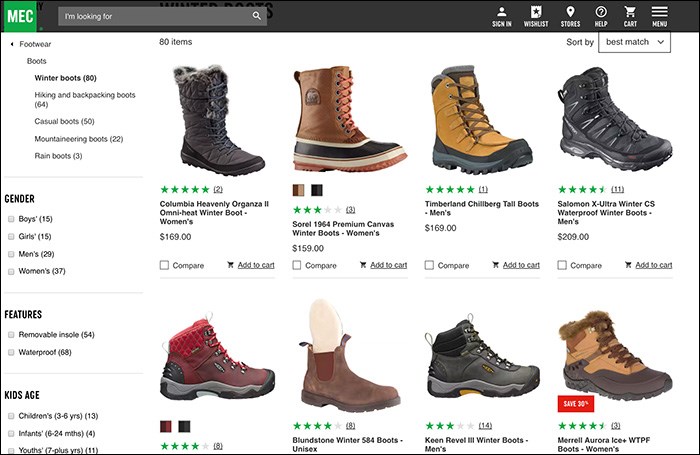Select Casual boots (50) category
Viewport: 700px width, 455px height.
pyautogui.click(x=64, y=121)
